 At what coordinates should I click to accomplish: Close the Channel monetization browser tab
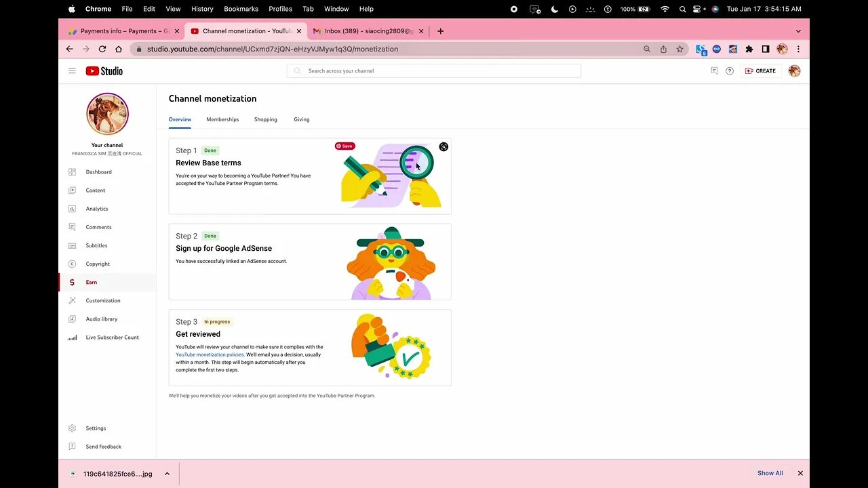tap(299, 31)
